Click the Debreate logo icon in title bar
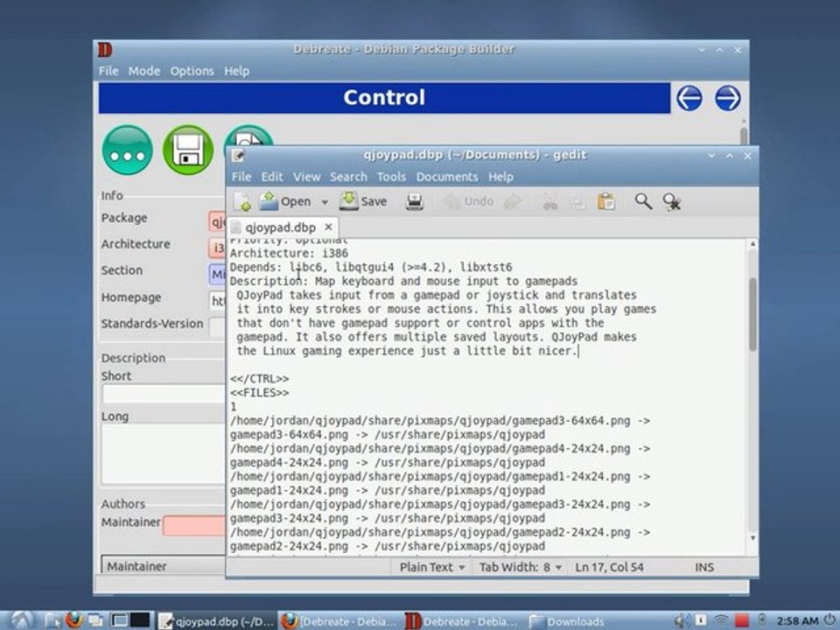 [x=105, y=50]
